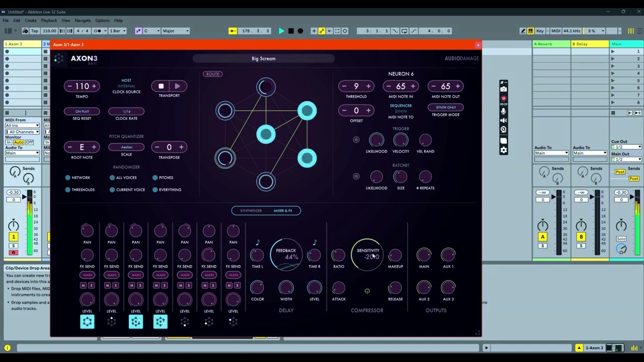Toggle the computer MIDI keyboard icon

(530, 31)
